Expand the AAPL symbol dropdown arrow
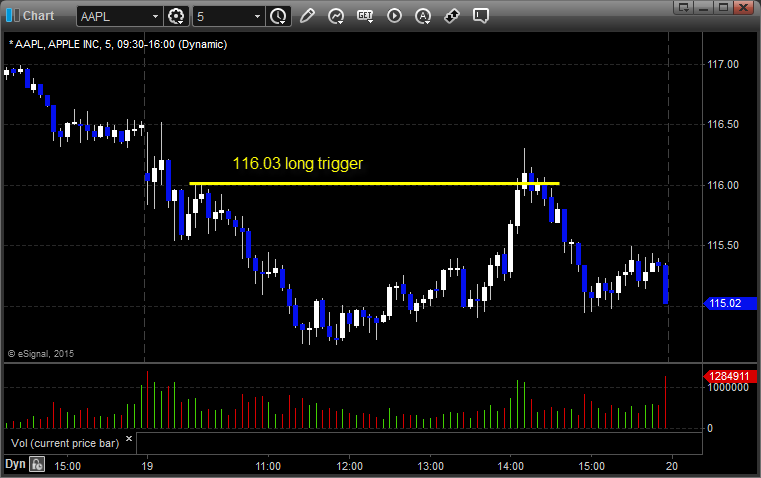The image size is (761, 478). click(x=155, y=16)
